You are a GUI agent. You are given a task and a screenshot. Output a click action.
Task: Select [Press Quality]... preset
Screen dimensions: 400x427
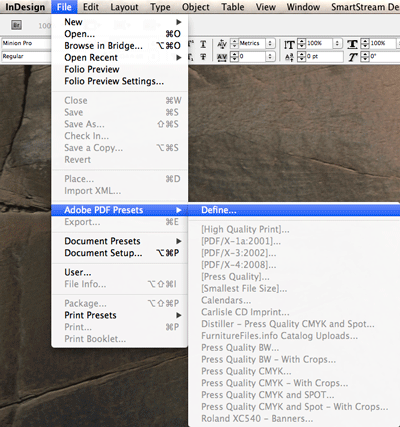(294, 277)
